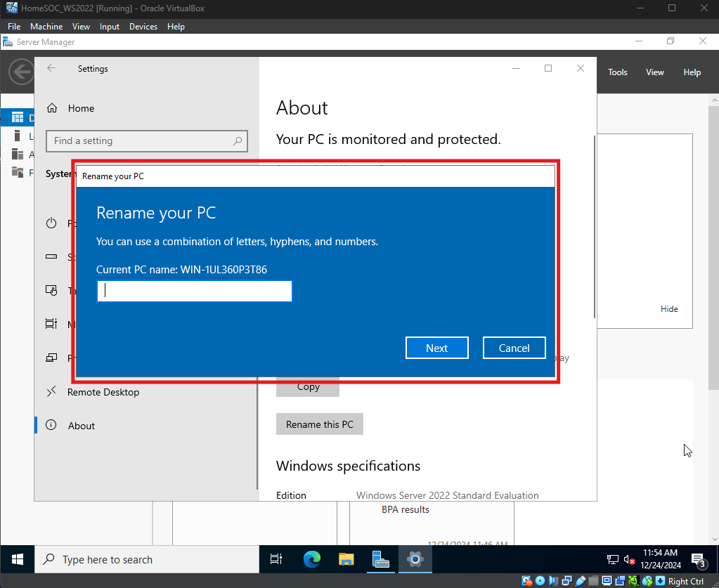Open the Server Manager Tools menu

point(618,72)
